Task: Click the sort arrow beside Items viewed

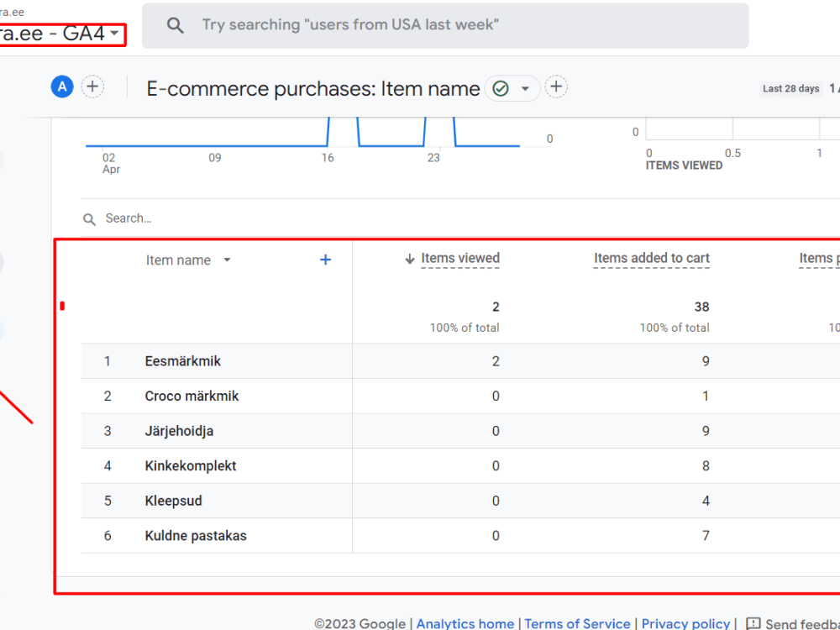Action: [409, 258]
